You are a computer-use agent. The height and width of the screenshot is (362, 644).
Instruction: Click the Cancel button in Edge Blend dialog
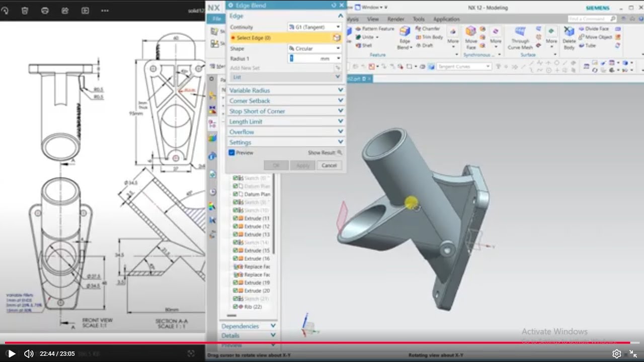tap(329, 165)
